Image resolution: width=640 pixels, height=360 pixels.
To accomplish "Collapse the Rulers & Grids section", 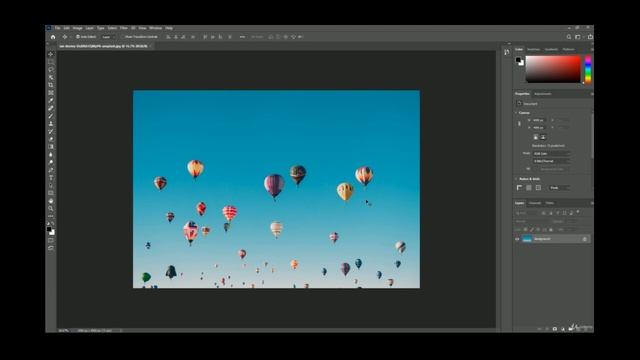I will [x=516, y=179].
